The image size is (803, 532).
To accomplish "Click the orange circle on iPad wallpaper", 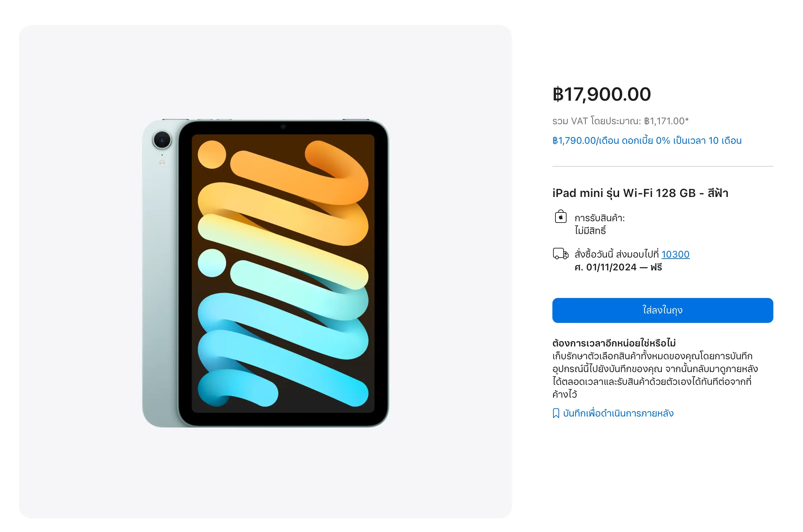I will coord(212,154).
